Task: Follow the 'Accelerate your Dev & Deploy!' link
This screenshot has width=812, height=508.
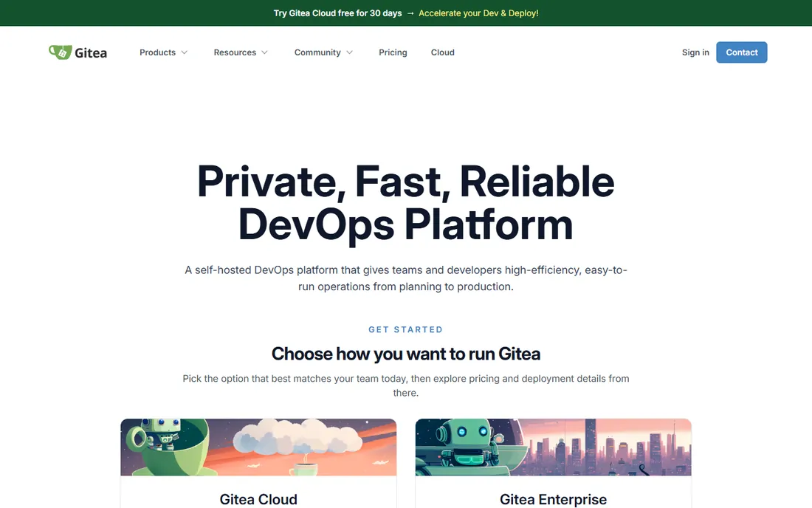Action: pos(478,13)
